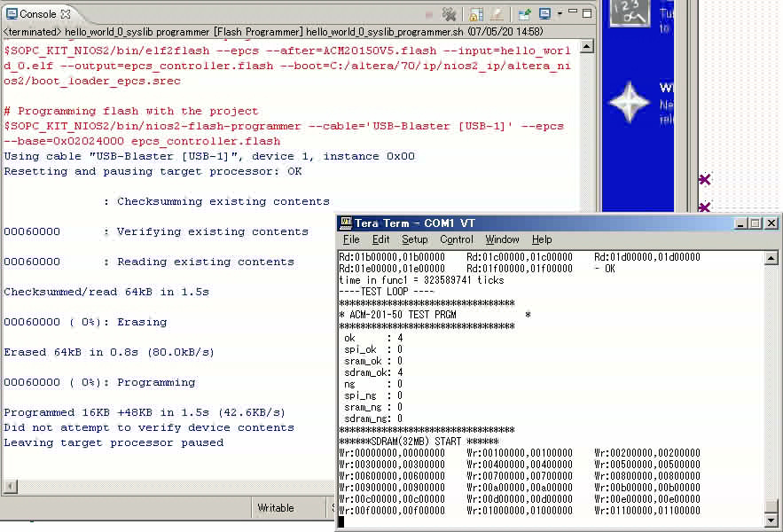Open the Tera Term Edit menu

click(380, 239)
